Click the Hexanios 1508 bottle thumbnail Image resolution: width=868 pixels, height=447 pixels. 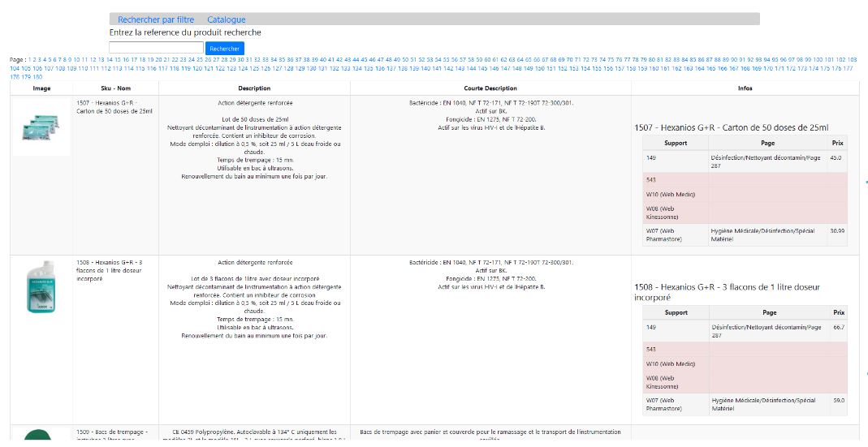[41, 286]
